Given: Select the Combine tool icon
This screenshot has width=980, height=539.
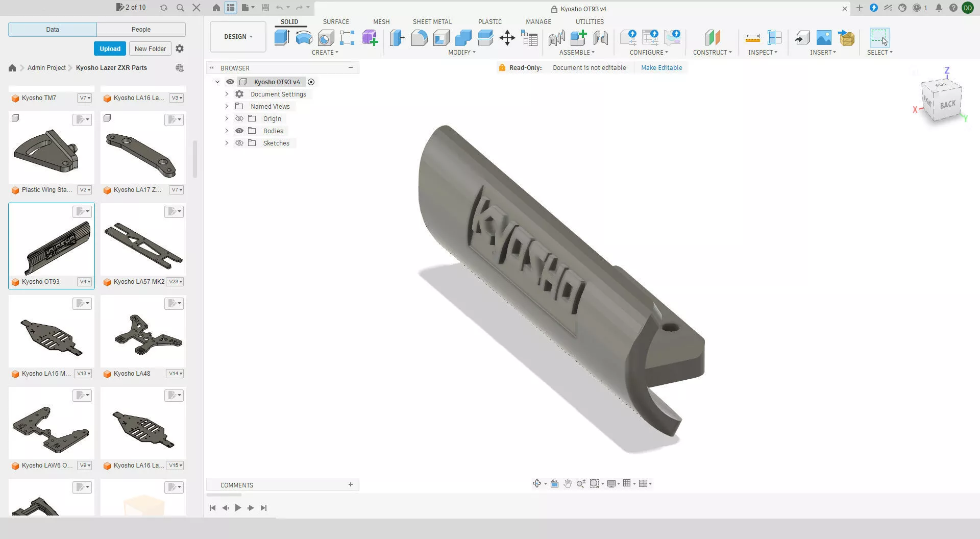Looking at the screenshot, I should [x=463, y=38].
